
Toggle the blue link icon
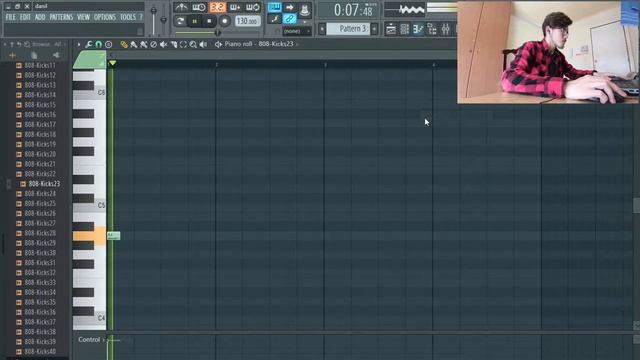[x=289, y=19]
